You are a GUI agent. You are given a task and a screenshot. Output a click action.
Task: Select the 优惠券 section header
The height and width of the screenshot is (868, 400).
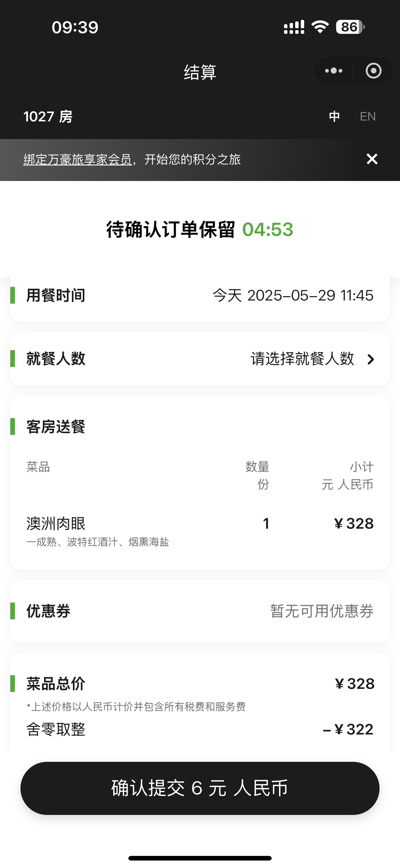[x=48, y=611]
